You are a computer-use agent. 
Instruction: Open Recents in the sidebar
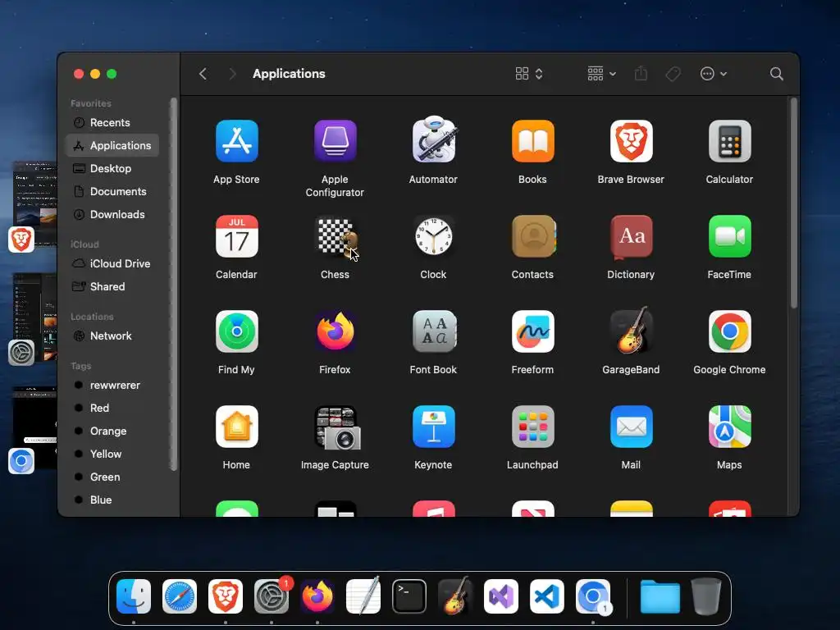[112, 123]
